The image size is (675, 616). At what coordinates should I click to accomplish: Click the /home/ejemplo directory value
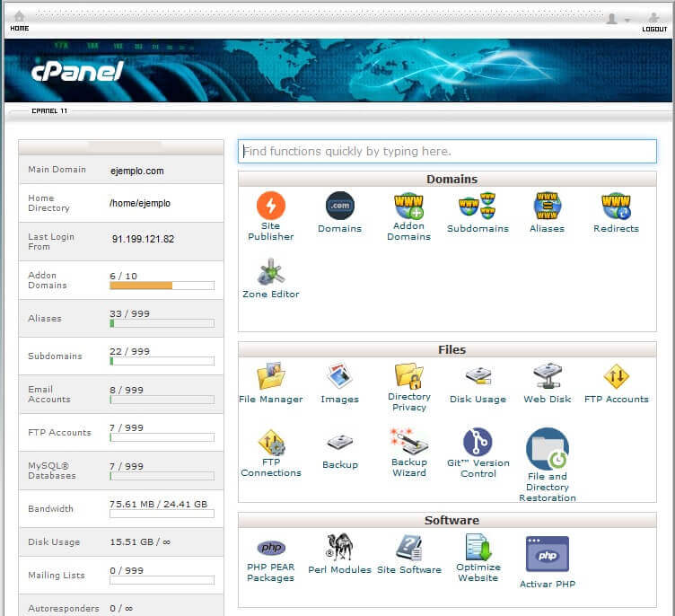140,203
